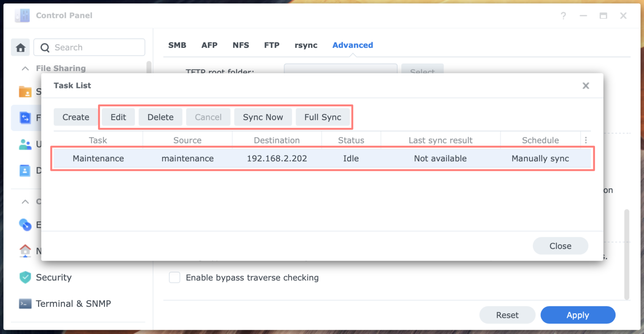Enable bypass traverse checking checkbox

(174, 277)
